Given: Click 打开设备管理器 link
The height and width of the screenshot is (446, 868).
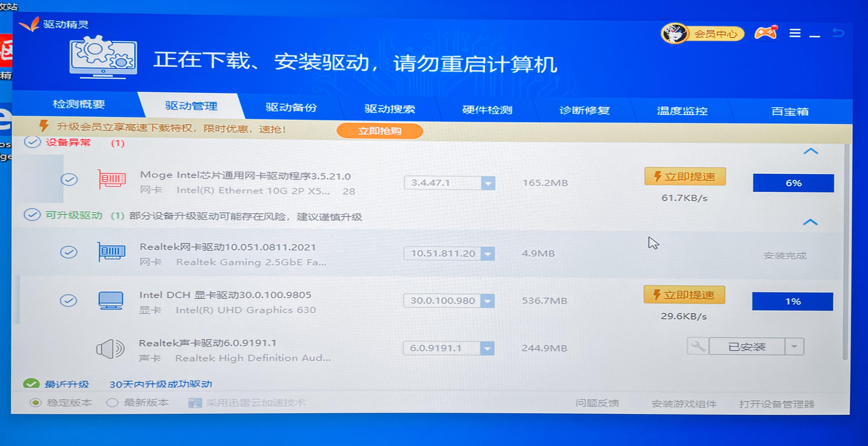Looking at the screenshot, I should click(x=777, y=404).
